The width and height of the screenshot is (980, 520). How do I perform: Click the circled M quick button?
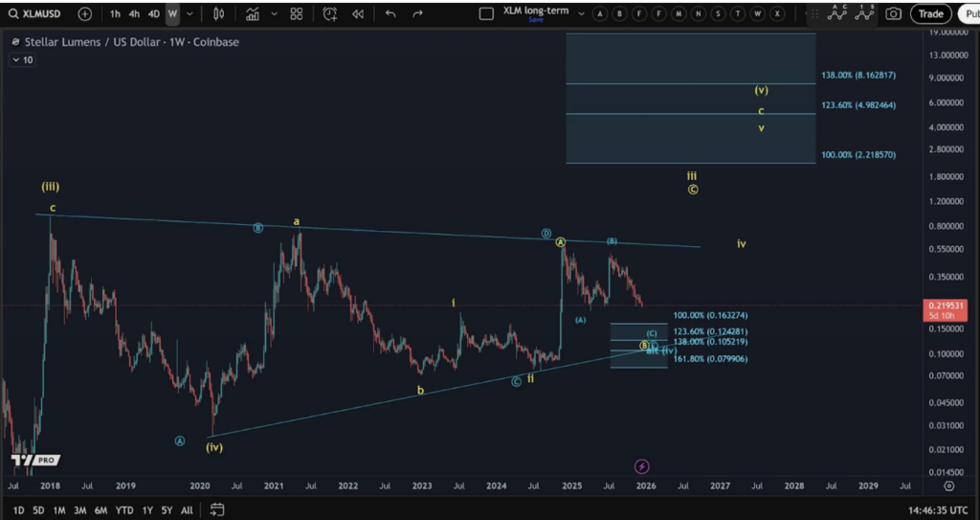point(679,13)
